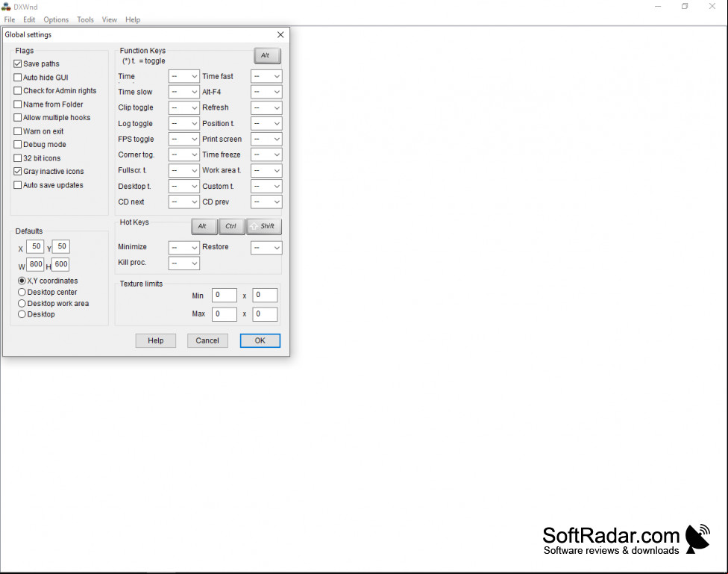The height and width of the screenshot is (574, 728).
Task: Click Texture limits Min height field
Action: pos(265,295)
